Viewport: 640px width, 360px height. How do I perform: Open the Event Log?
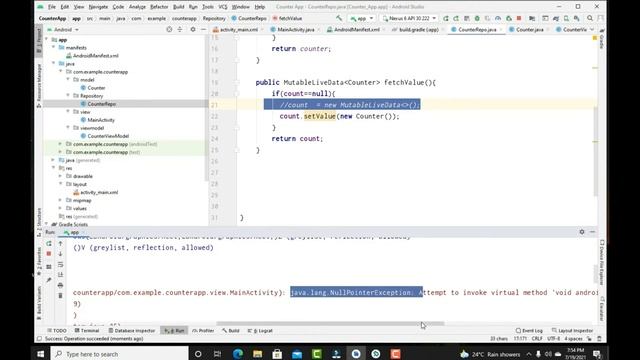(529, 331)
